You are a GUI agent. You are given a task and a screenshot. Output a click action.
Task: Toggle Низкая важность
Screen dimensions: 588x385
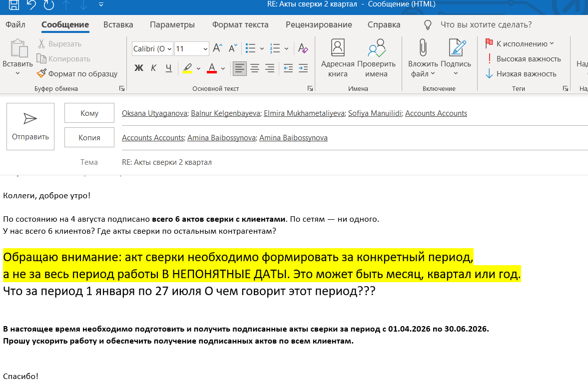coord(521,74)
